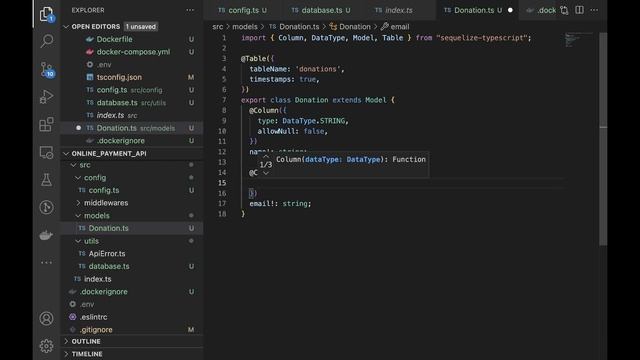Screen dimensions: 640x360
Task: Collapse the ONLINE_PAYMENT_API folder section
Action: pyautogui.click(x=66, y=153)
